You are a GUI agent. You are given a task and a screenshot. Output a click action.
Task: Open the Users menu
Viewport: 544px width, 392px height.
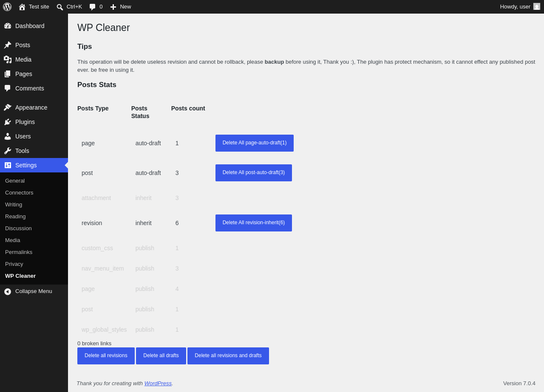coord(34,136)
